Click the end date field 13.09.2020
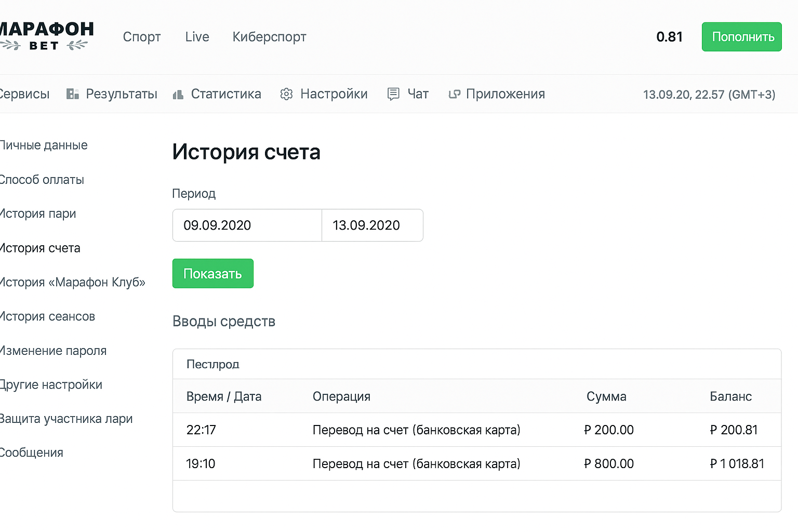Screen dimensions: 798x532 coord(372,225)
